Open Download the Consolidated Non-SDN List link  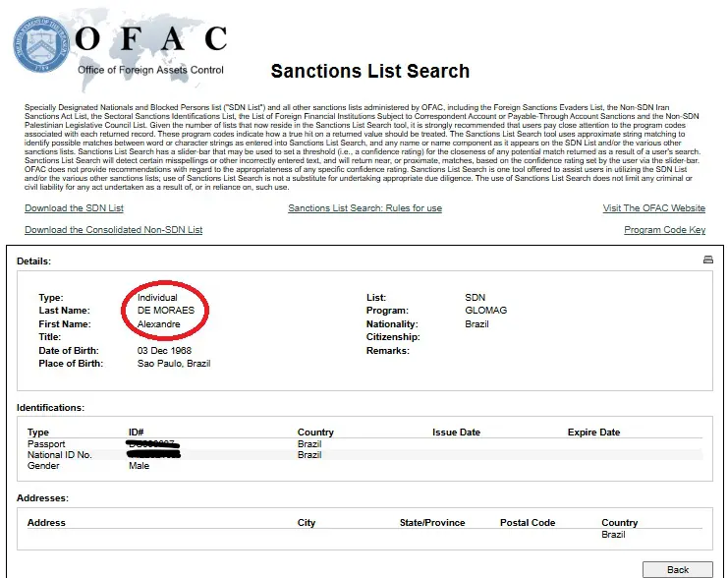point(113,229)
